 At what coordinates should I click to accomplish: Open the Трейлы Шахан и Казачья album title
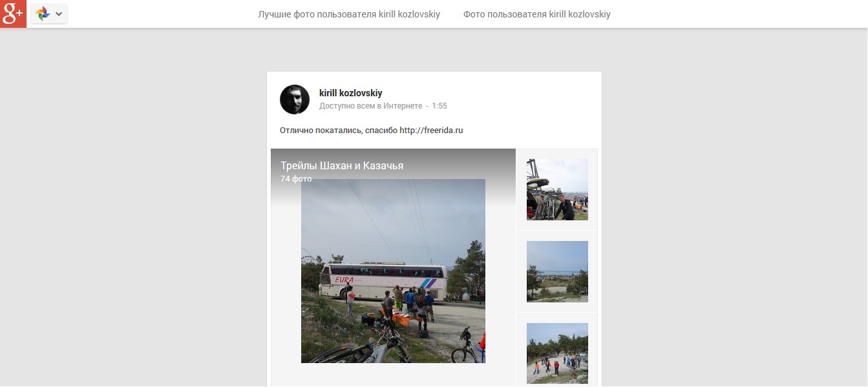pos(342,166)
